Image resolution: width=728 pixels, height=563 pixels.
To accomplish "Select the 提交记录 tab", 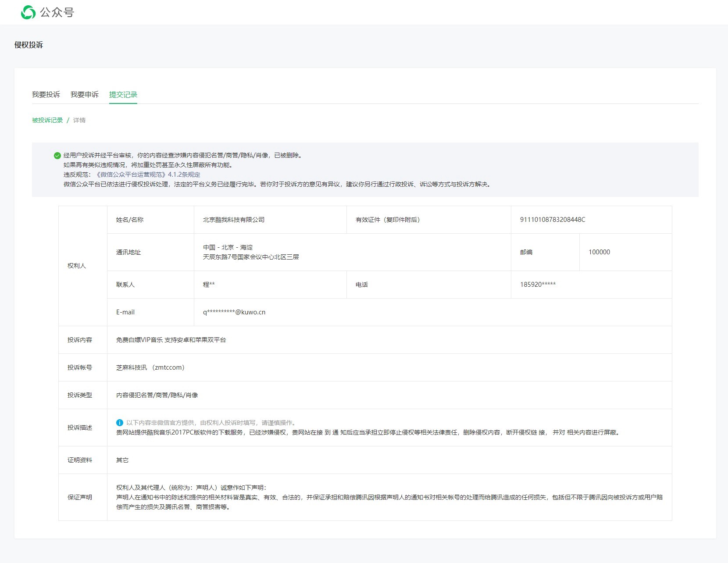I will click(x=123, y=95).
